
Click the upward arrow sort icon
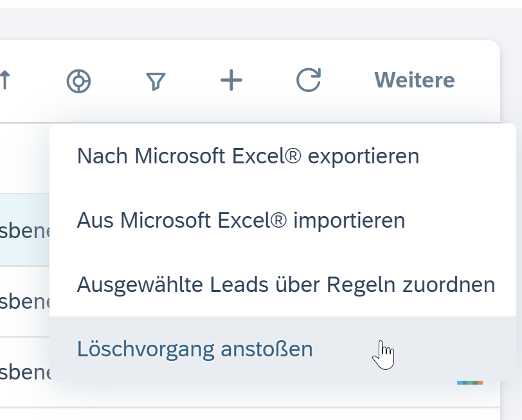coord(5,81)
